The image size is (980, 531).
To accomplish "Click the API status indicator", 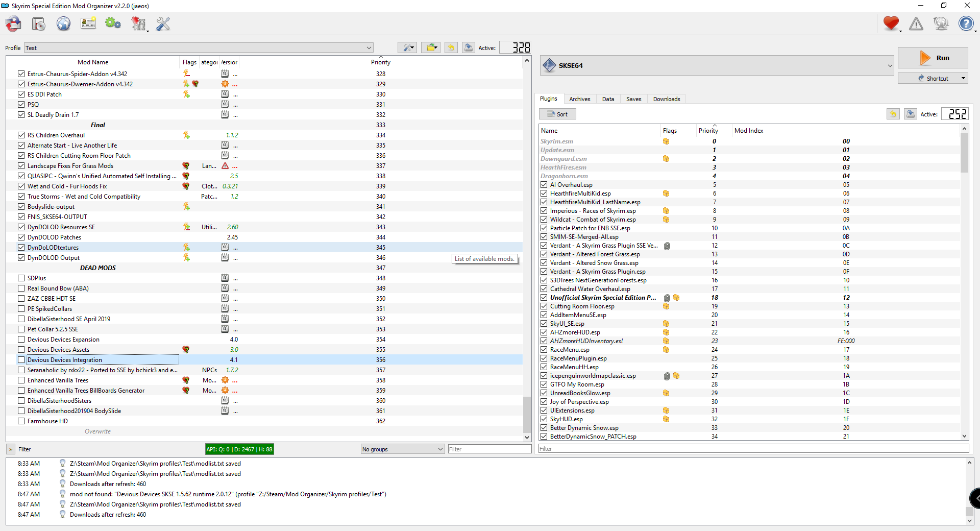I will coord(239,449).
